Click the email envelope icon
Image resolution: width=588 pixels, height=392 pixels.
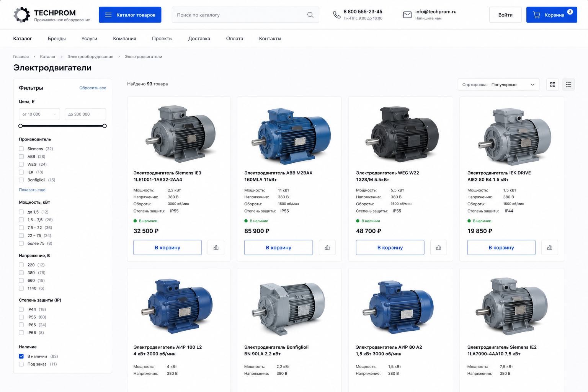pyautogui.click(x=407, y=15)
